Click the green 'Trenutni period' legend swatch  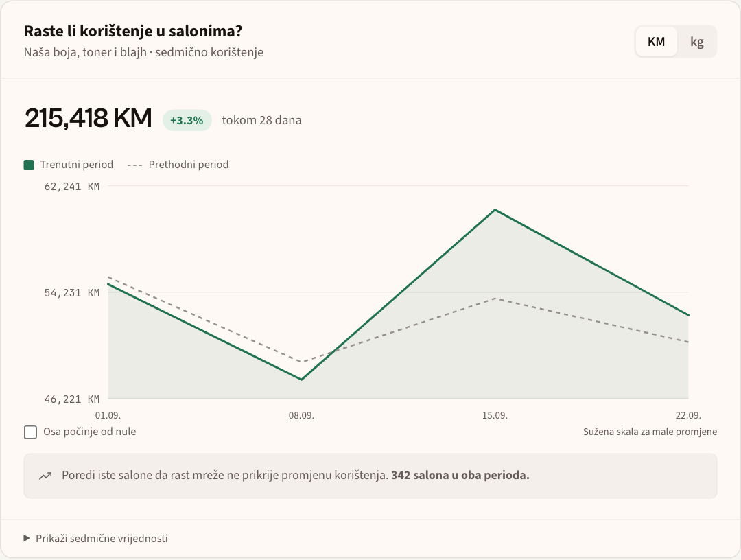(29, 165)
